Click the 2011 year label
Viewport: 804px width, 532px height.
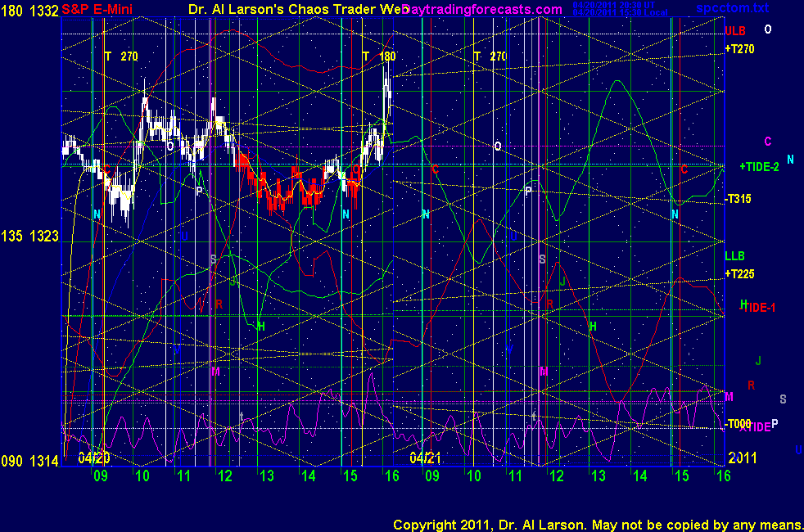coord(743,458)
